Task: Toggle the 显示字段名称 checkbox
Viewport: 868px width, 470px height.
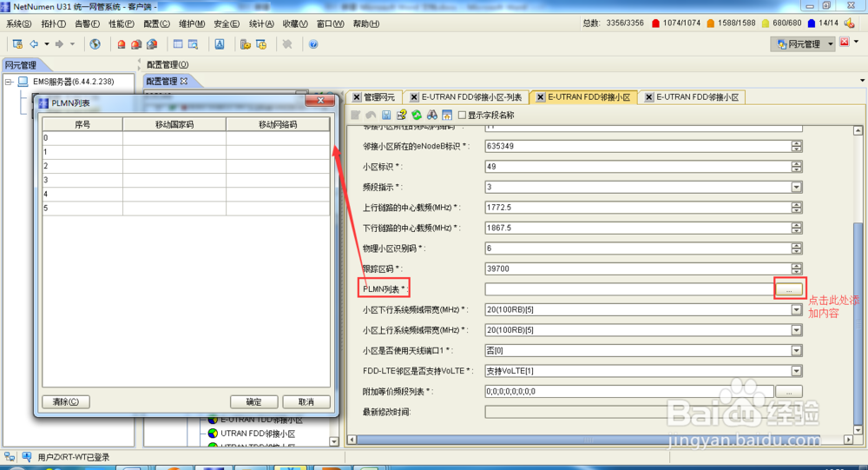Action: (x=462, y=116)
